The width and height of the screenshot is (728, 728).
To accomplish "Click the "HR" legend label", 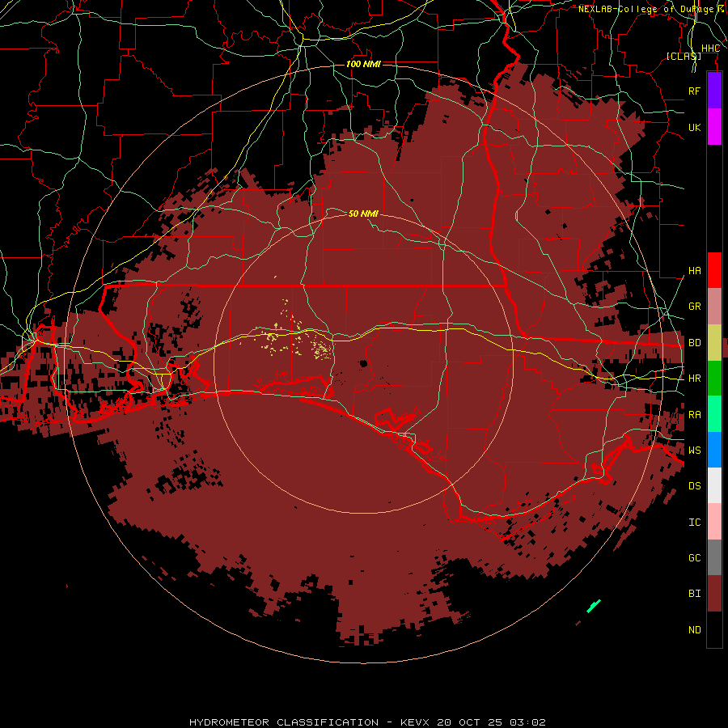I will point(695,379).
